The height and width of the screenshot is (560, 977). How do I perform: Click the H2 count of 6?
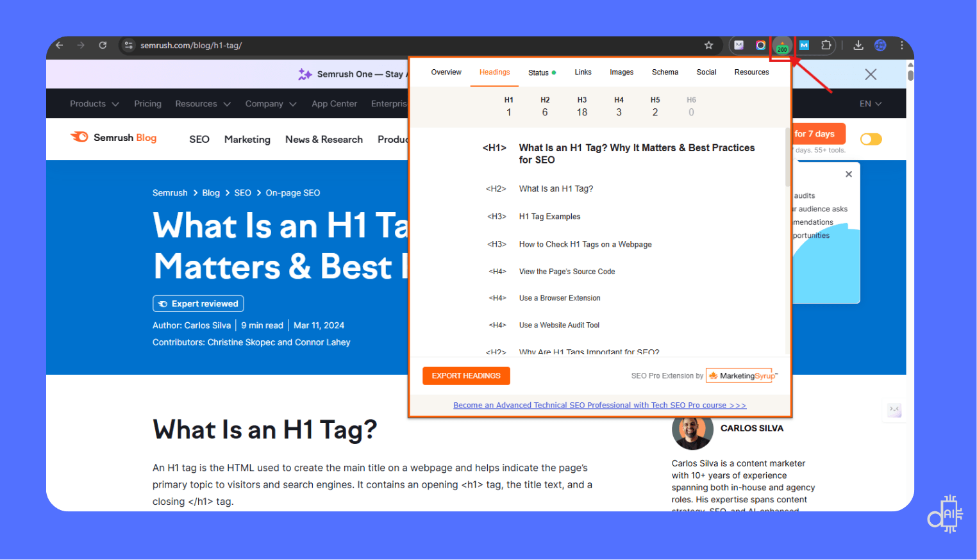tap(545, 113)
